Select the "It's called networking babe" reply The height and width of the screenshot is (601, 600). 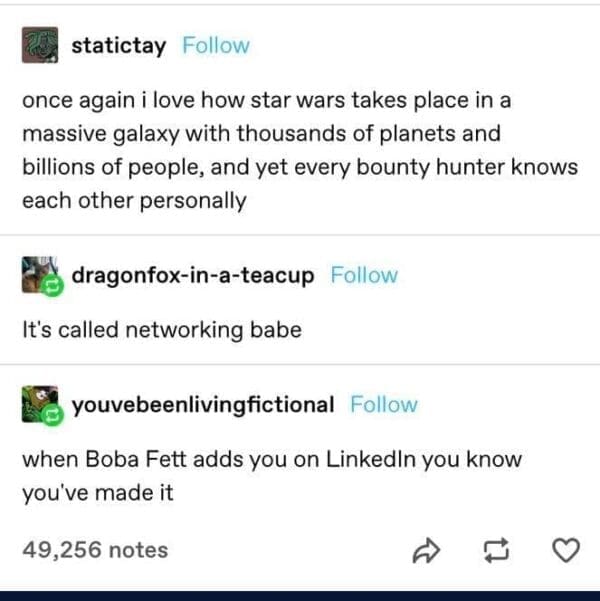162,330
